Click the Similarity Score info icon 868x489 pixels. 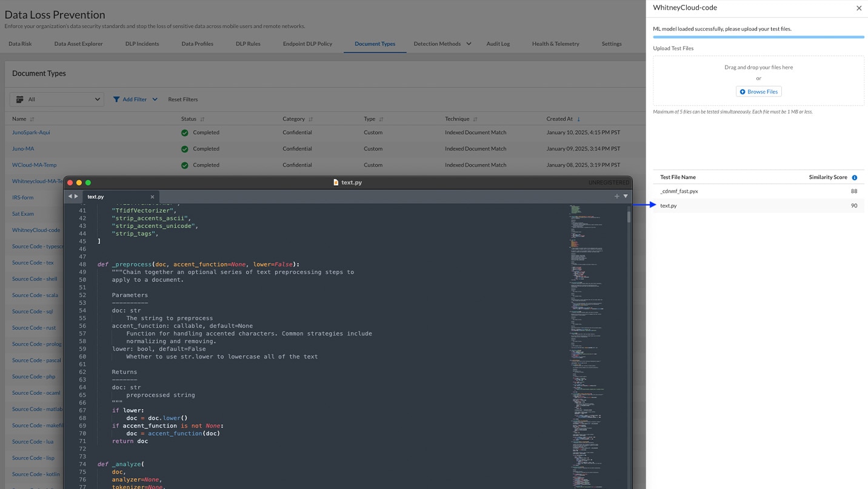tap(855, 178)
